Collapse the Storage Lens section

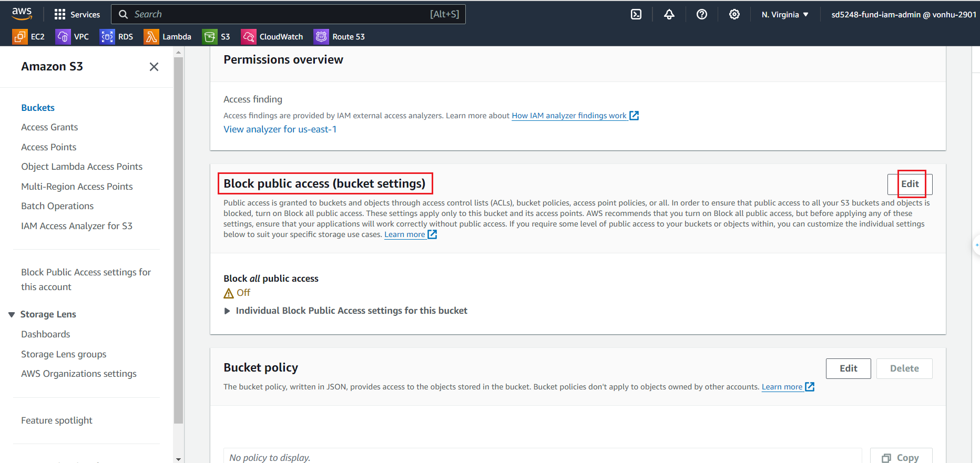point(12,314)
